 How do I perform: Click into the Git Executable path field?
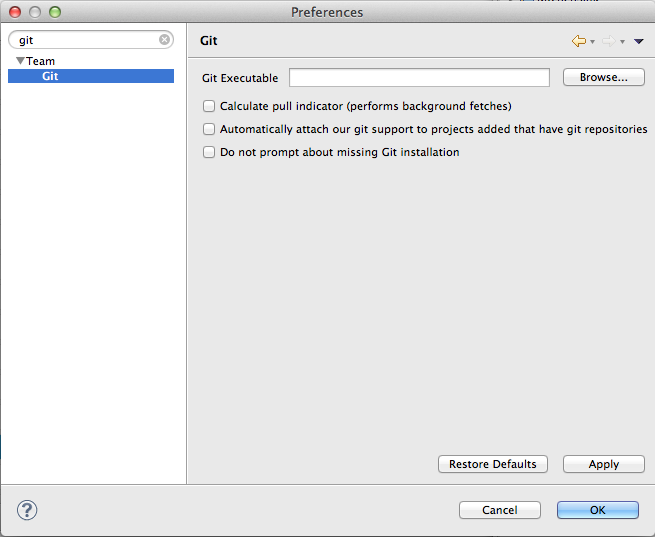(x=419, y=78)
